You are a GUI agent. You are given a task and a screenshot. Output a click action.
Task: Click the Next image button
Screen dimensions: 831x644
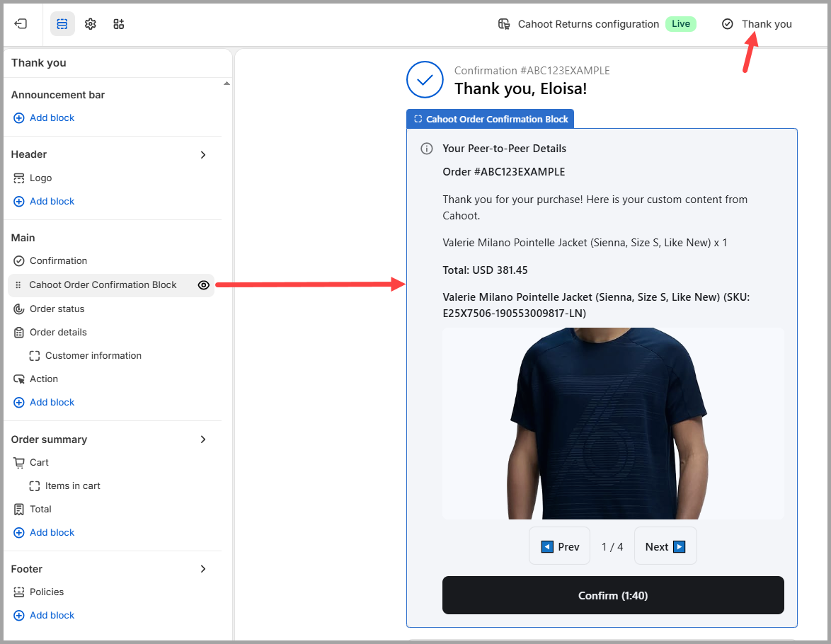pos(665,546)
